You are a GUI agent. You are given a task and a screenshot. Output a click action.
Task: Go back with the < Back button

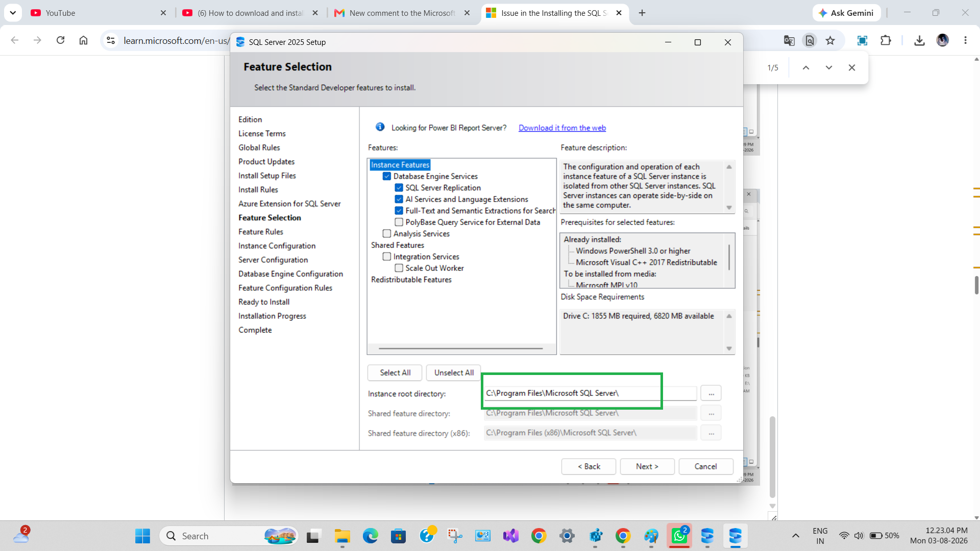(589, 466)
